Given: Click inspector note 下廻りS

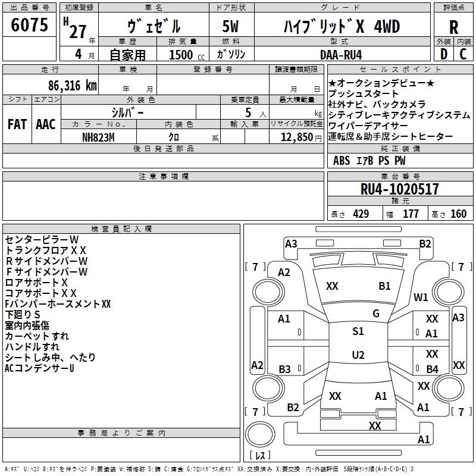Looking at the screenshot, I should [23, 315].
